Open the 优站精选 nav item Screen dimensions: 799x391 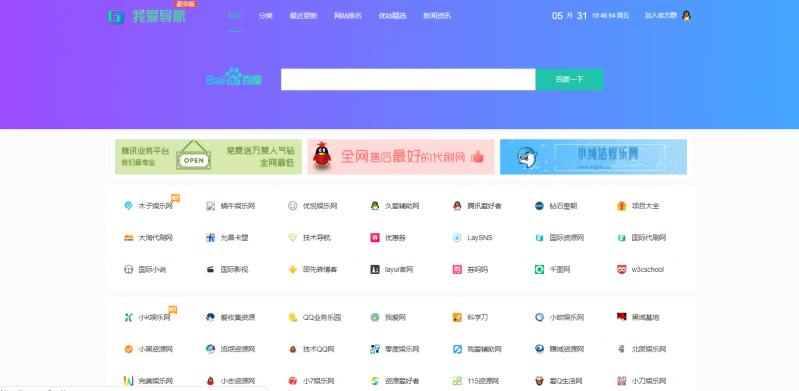pos(392,16)
